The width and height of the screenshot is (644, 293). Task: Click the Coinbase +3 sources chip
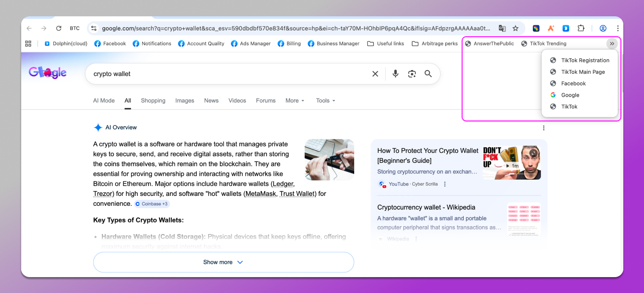(x=152, y=204)
